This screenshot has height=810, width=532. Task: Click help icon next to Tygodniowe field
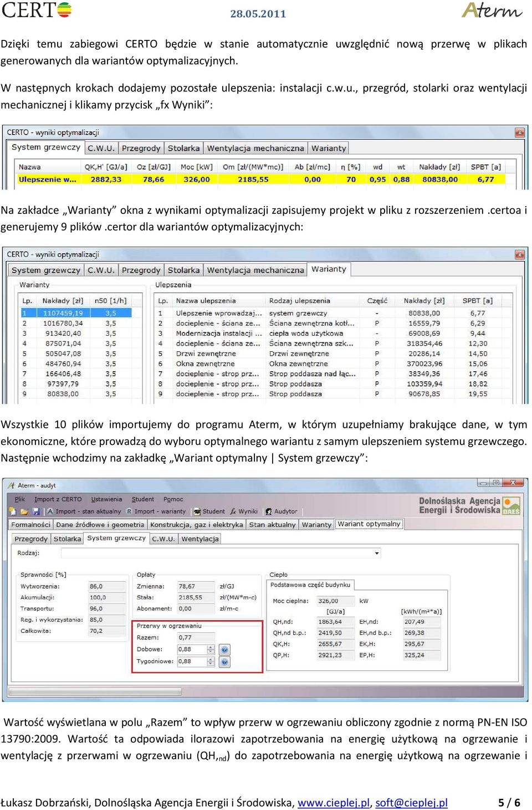pos(224,662)
